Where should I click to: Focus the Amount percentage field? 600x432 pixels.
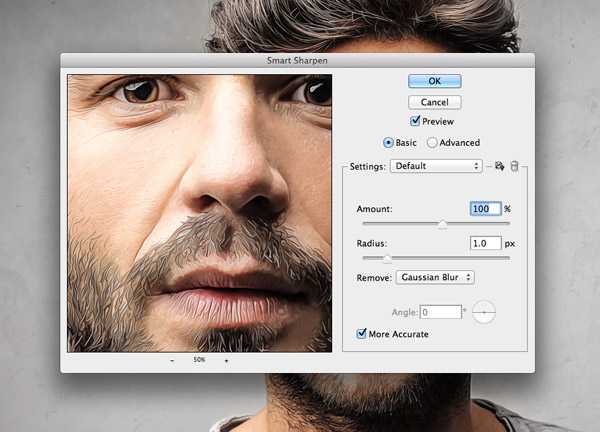(485, 209)
